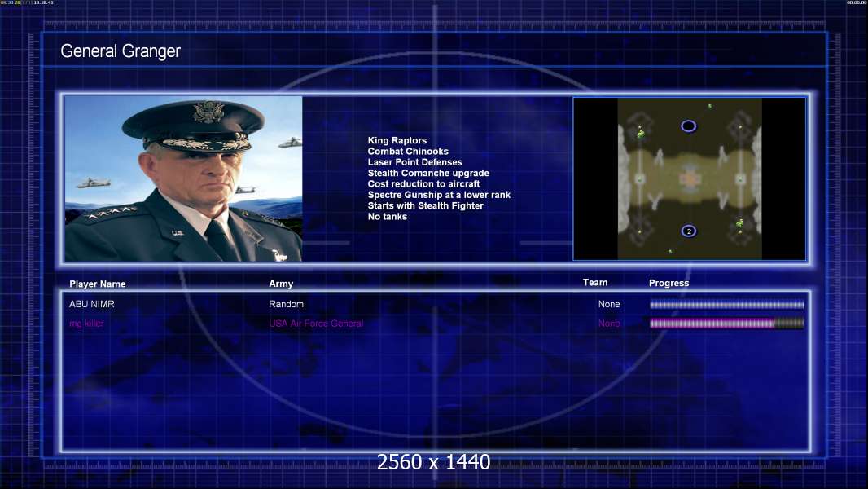The height and width of the screenshot is (489, 868).
Task: Select player mg killer
Action: 86,324
